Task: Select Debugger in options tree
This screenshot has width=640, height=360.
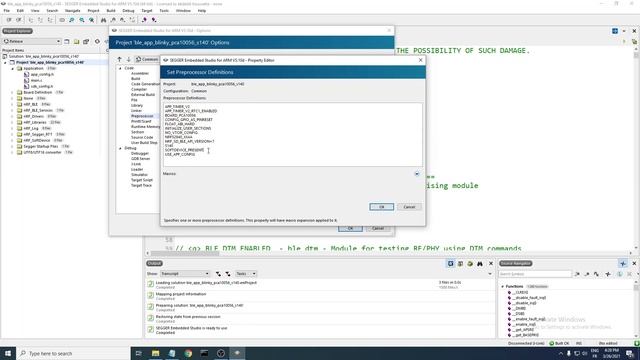Action: pos(140,153)
